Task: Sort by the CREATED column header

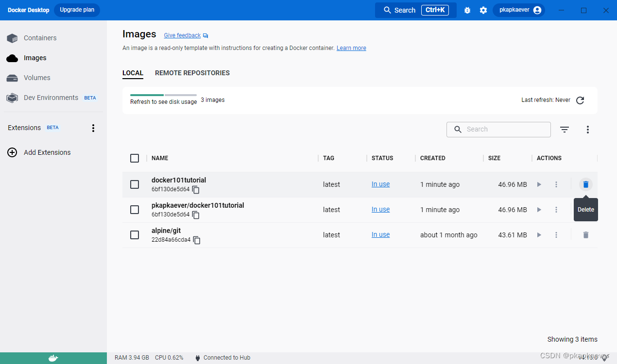Action: tap(433, 158)
